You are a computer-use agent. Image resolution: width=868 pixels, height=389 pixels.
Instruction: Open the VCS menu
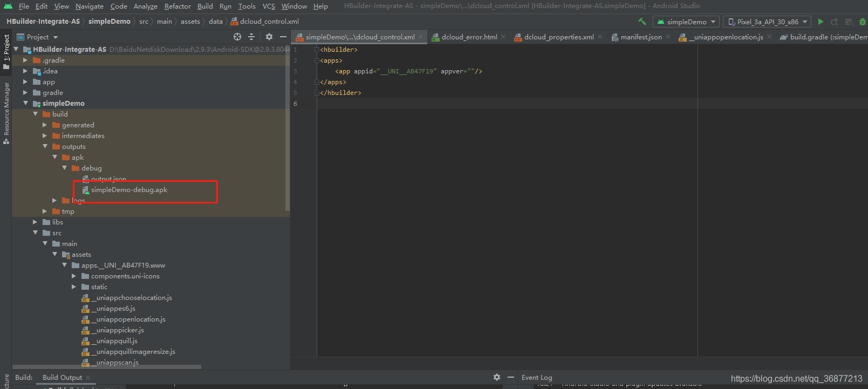pyautogui.click(x=269, y=6)
